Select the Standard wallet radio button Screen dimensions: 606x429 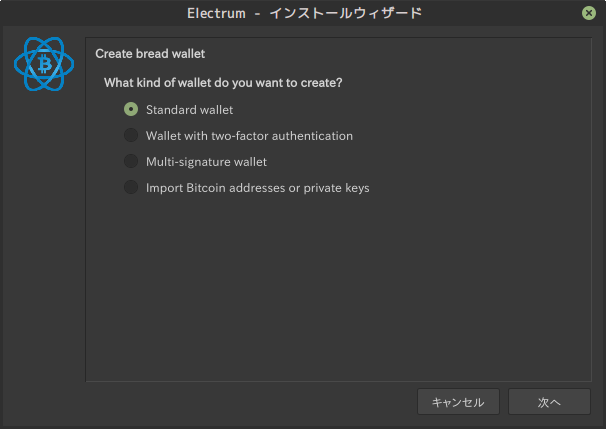point(130,109)
